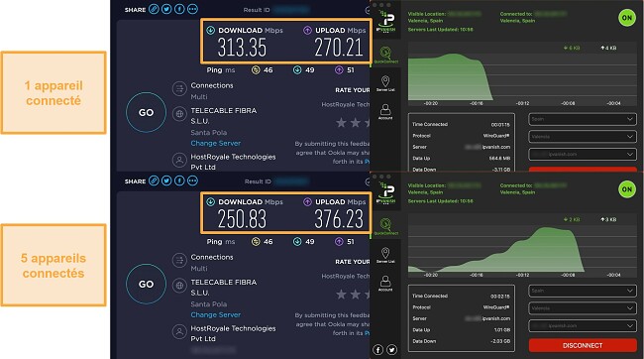This screenshot has height=359, width=644.
Task: Open Server List in IPVanish window connected 00:01:15
Action: [x=385, y=83]
